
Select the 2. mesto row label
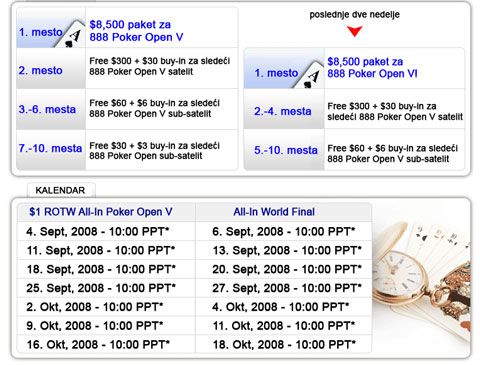click(x=41, y=70)
